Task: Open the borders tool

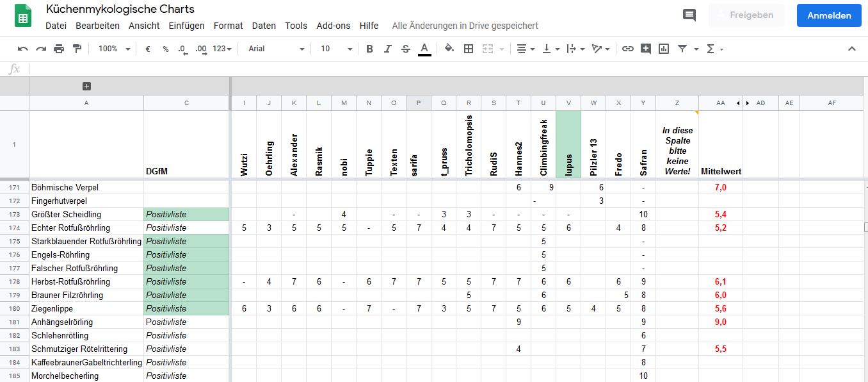Action: click(x=469, y=49)
